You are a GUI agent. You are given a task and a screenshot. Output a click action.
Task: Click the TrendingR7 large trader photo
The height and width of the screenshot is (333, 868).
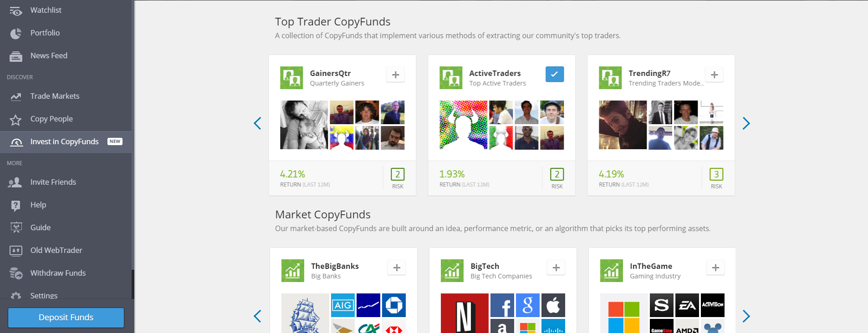coord(623,125)
